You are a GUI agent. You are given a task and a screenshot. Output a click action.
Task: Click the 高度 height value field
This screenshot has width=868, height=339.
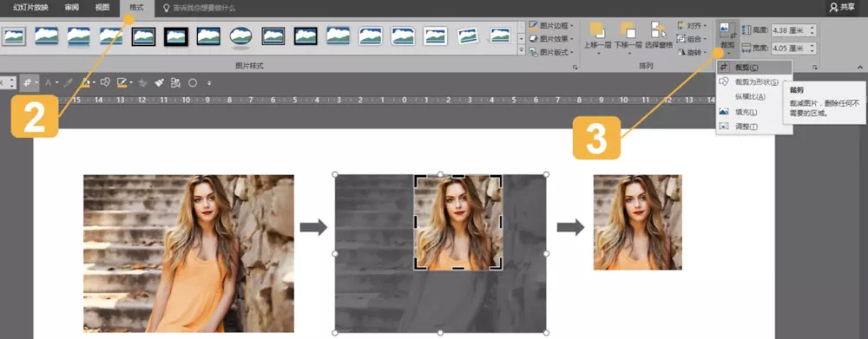click(x=790, y=29)
